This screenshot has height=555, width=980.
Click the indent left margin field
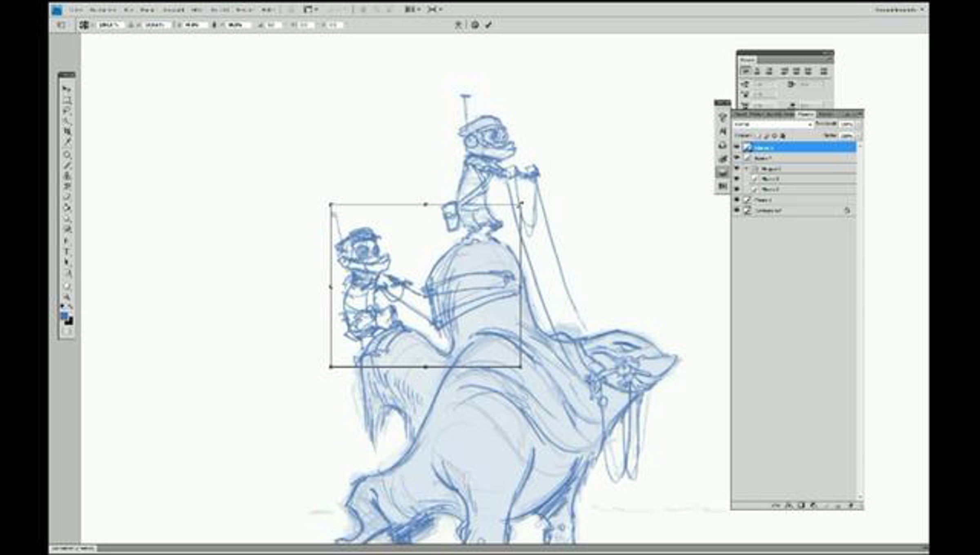[x=764, y=84]
